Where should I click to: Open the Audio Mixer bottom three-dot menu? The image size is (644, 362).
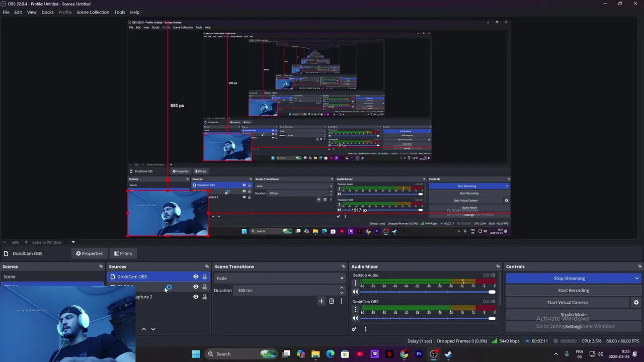365,329
